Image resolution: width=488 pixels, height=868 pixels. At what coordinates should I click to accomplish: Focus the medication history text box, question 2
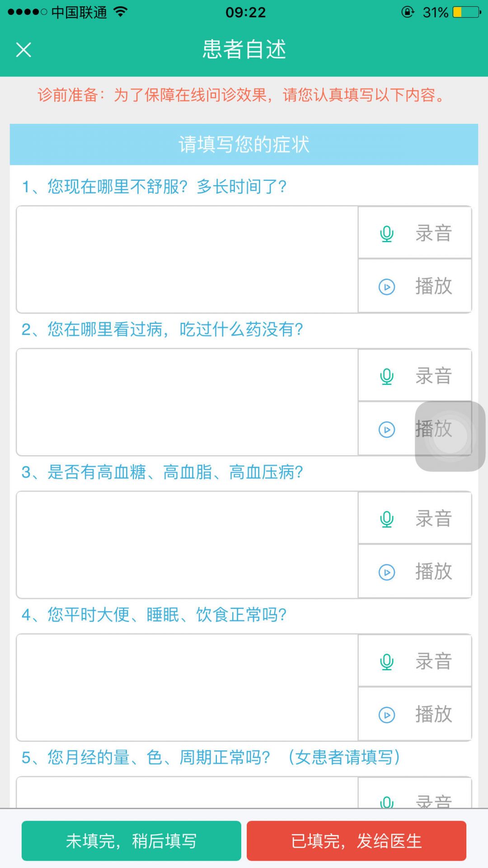[187, 402]
